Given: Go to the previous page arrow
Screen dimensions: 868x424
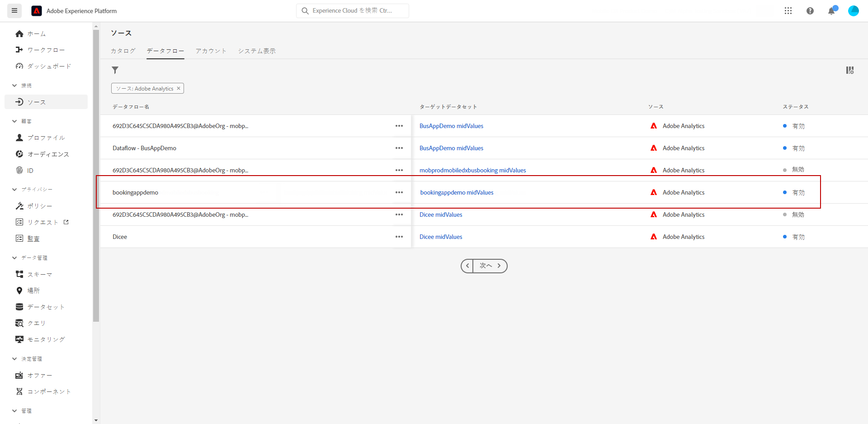Looking at the screenshot, I should pyautogui.click(x=467, y=266).
